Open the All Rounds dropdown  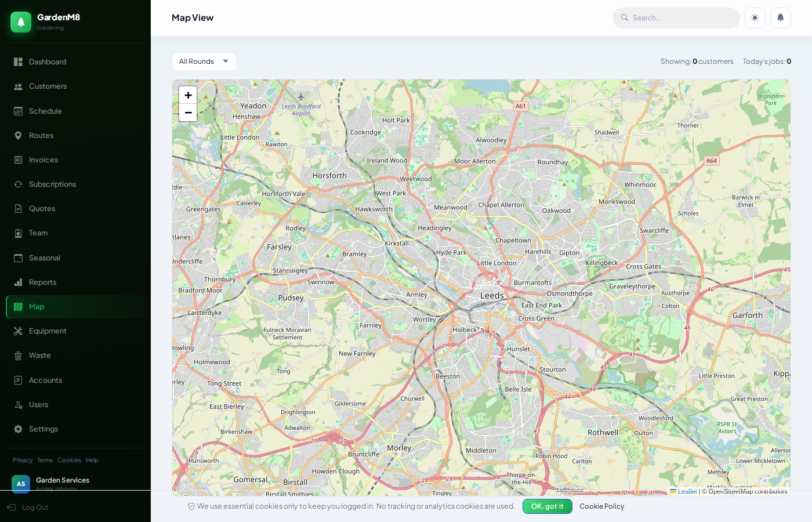click(x=204, y=61)
